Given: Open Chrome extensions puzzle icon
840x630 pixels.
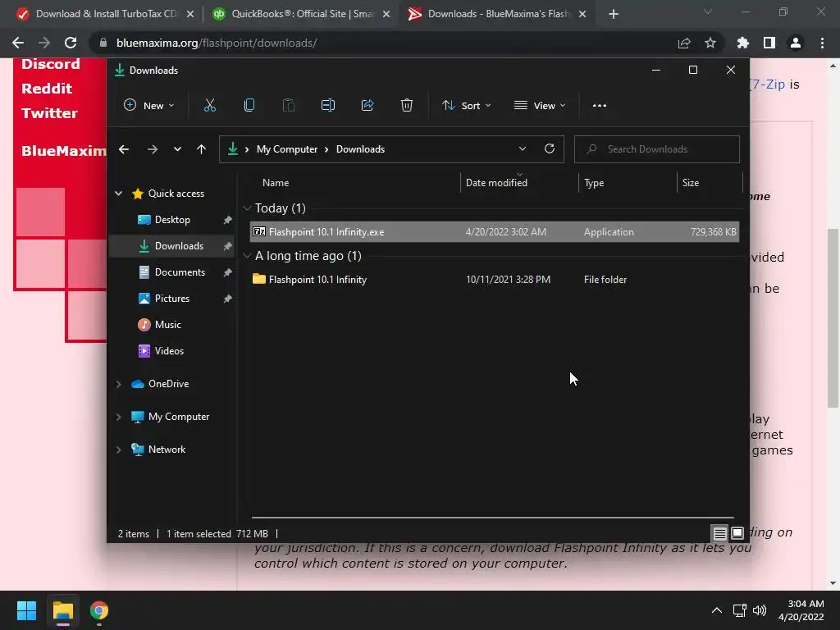Looking at the screenshot, I should click(x=743, y=43).
